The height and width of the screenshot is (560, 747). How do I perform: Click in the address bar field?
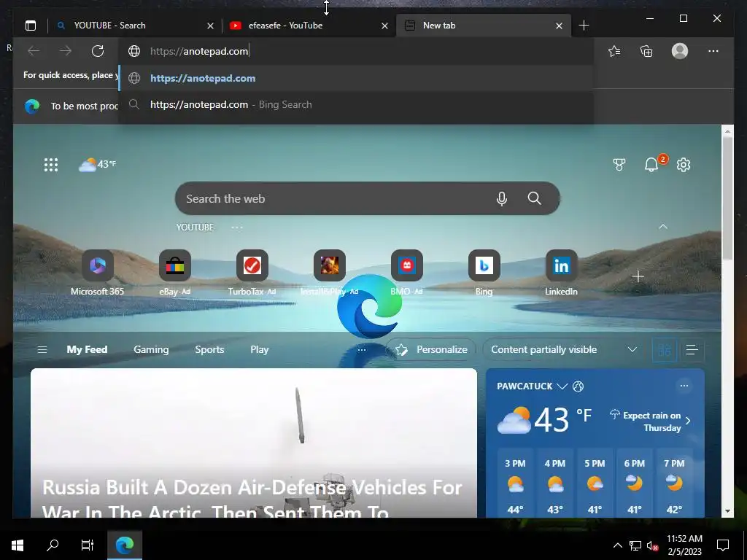pos(355,51)
